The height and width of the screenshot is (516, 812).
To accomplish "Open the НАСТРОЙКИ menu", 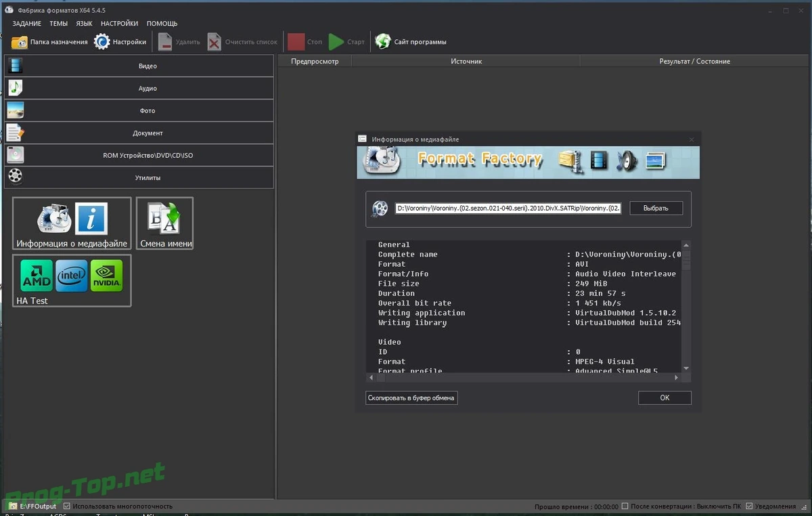I will [119, 23].
